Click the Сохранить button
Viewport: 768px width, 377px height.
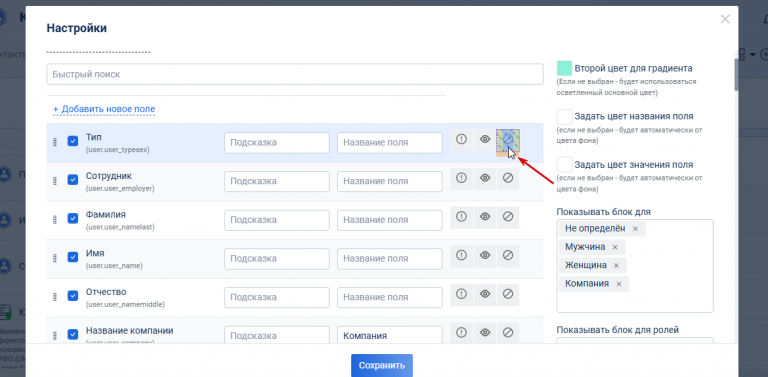[382, 366]
